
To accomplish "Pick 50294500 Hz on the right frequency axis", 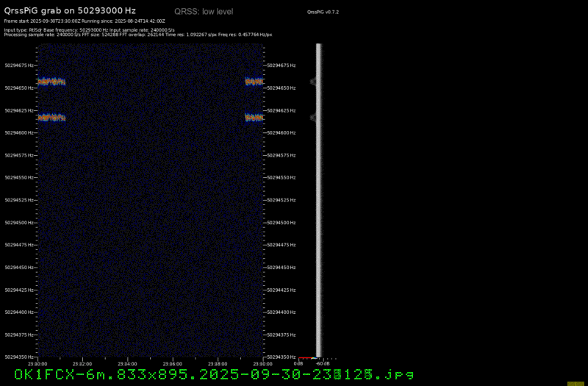I will (282, 223).
